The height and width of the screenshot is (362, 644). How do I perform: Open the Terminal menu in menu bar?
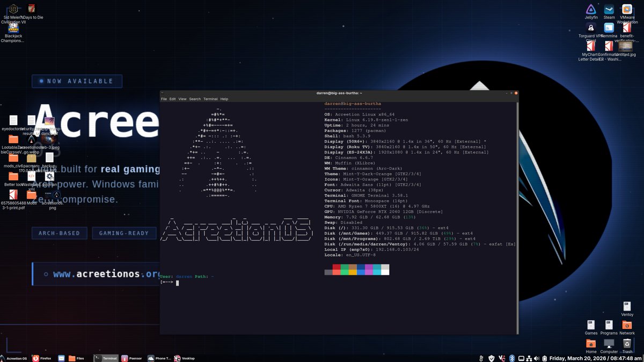click(210, 99)
